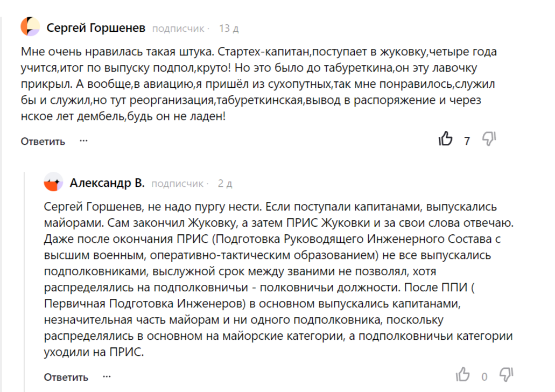Click the thumbs-up counter showing 7
This screenshot has height=392, width=555.
[x=466, y=140]
